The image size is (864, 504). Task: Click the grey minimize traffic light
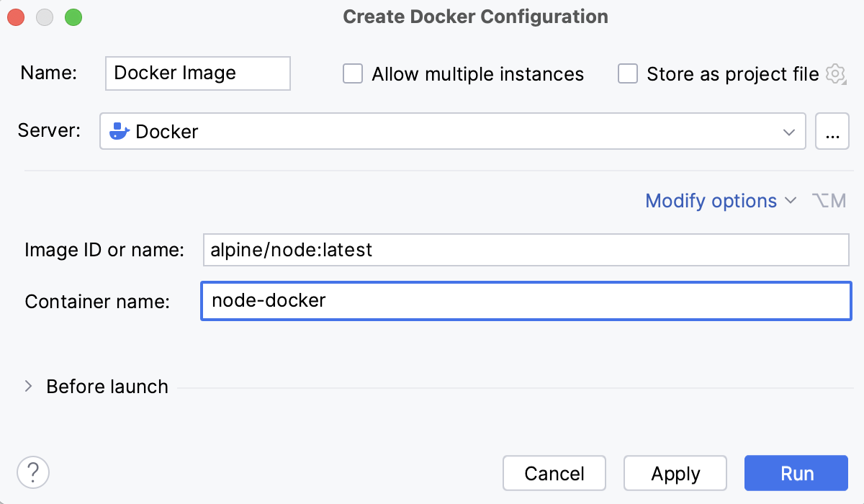44,17
